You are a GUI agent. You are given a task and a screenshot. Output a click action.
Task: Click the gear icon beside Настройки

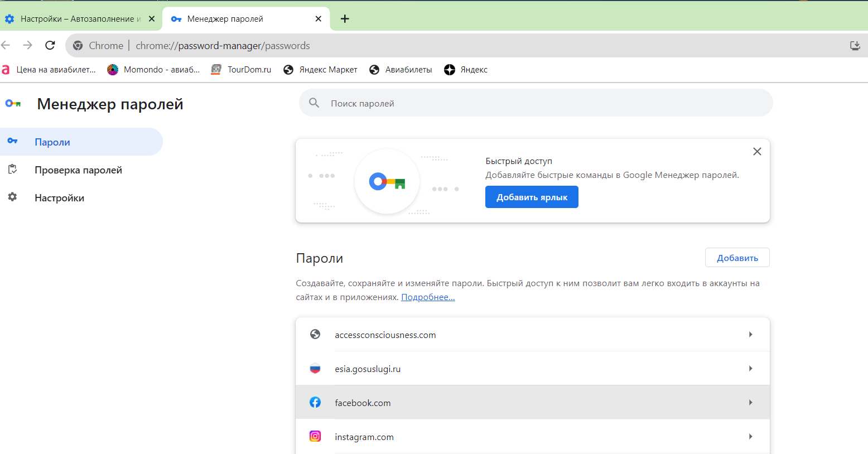tap(12, 197)
